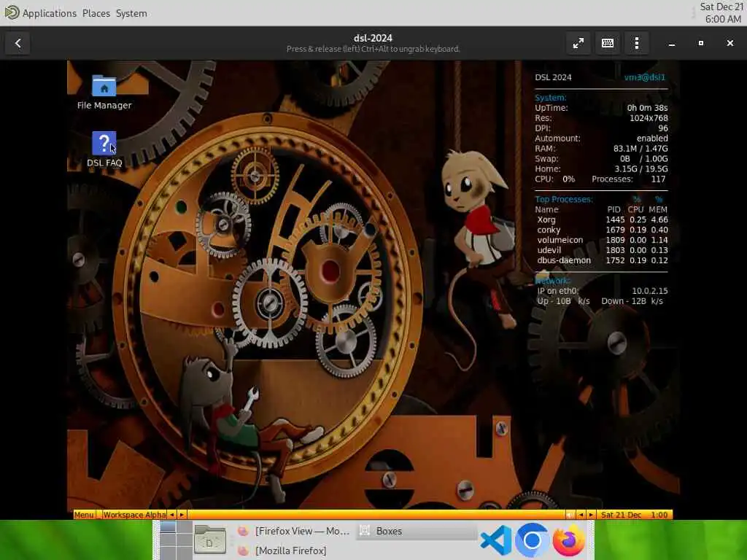
Task: Open the keyboard shortcuts button in Boxes
Action: point(608,43)
